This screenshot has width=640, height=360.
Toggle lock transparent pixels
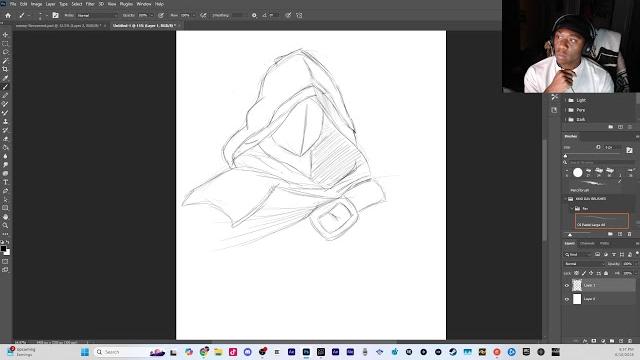point(576,273)
